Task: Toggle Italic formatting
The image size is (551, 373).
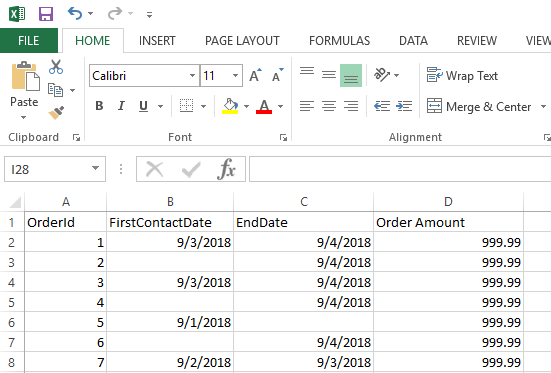Action: click(121, 106)
